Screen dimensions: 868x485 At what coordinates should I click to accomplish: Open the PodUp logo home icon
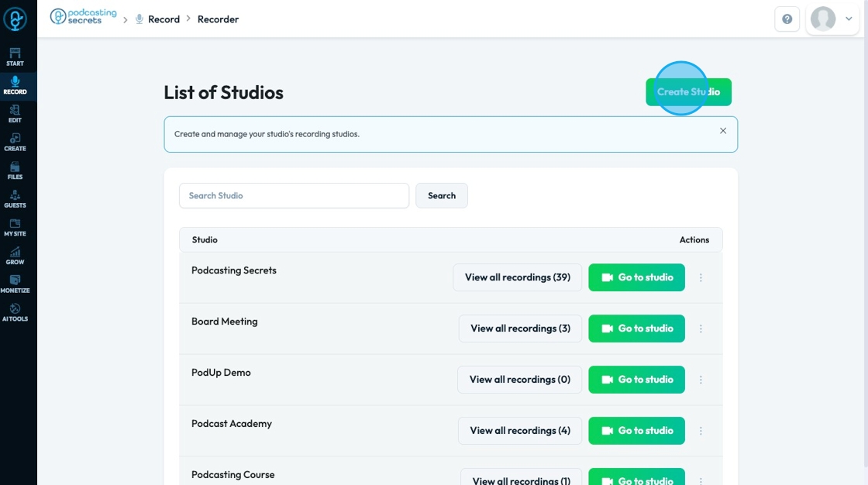coord(15,19)
